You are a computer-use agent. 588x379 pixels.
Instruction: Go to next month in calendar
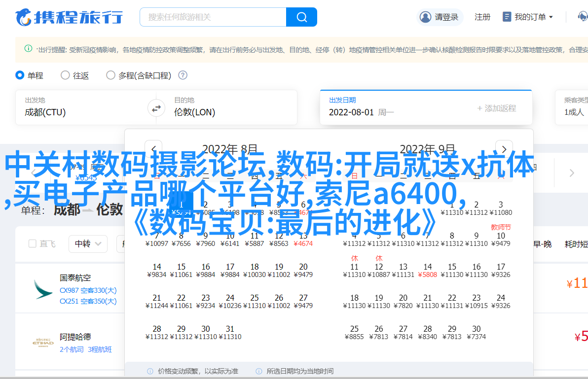pyautogui.click(x=504, y=149)
